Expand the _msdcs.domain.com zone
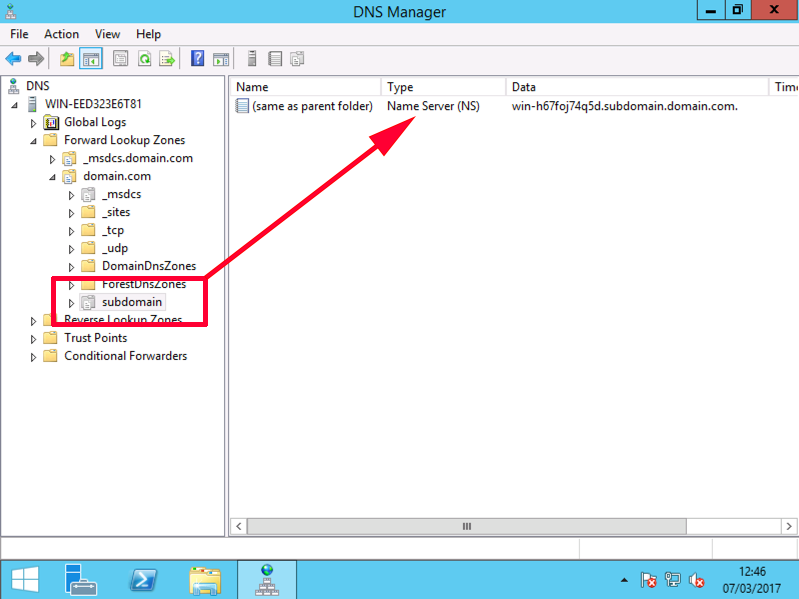This screenshot has width=799, height=599. tap(52, 159)
